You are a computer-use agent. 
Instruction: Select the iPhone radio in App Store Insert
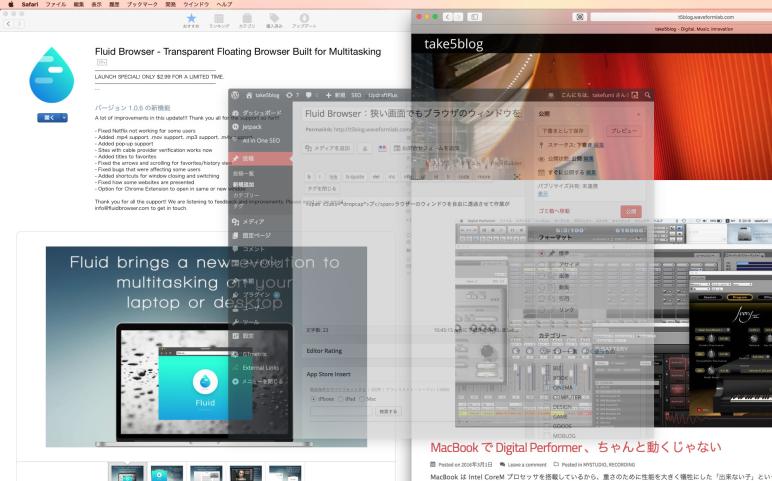coord(313,399)
